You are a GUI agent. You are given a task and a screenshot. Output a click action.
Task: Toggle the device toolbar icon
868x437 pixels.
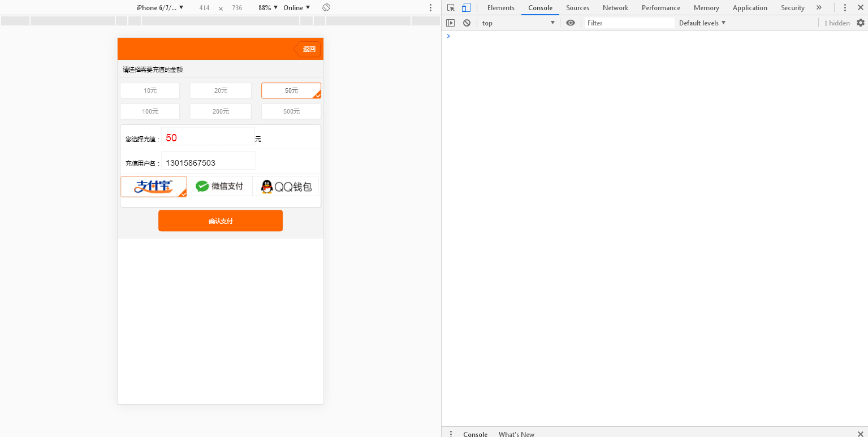tap(466, 8)
